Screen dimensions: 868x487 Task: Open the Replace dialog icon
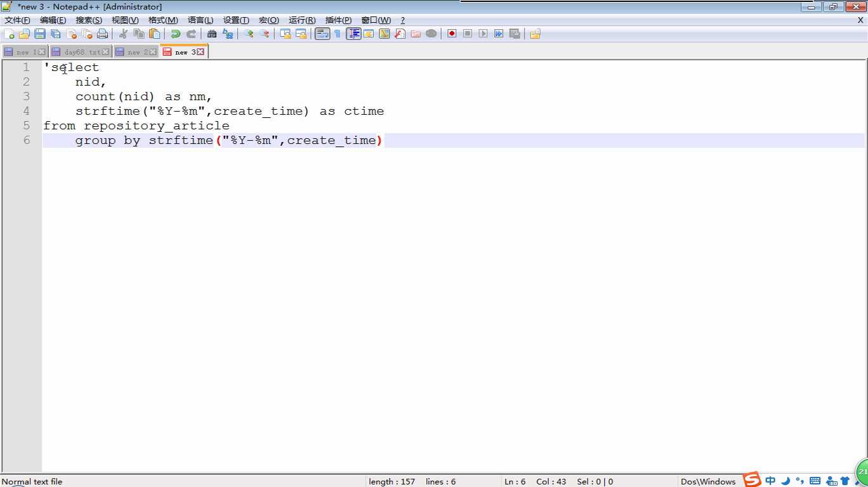[228, 34]
